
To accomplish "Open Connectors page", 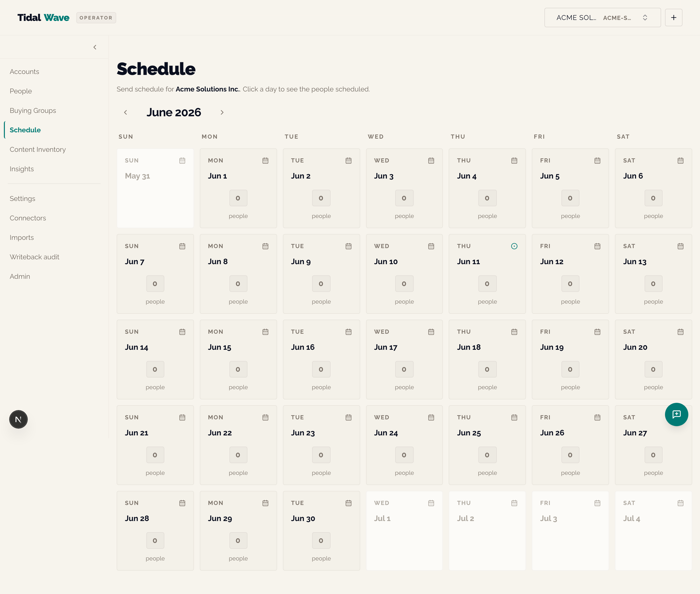I will tap(28, 218).
